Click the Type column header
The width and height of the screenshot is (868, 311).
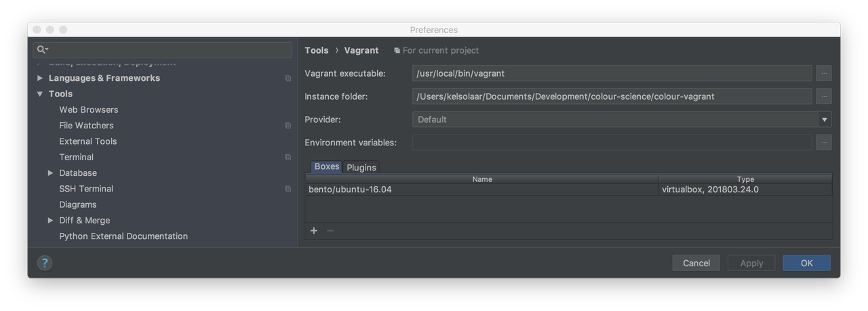[x=745, y=179]
